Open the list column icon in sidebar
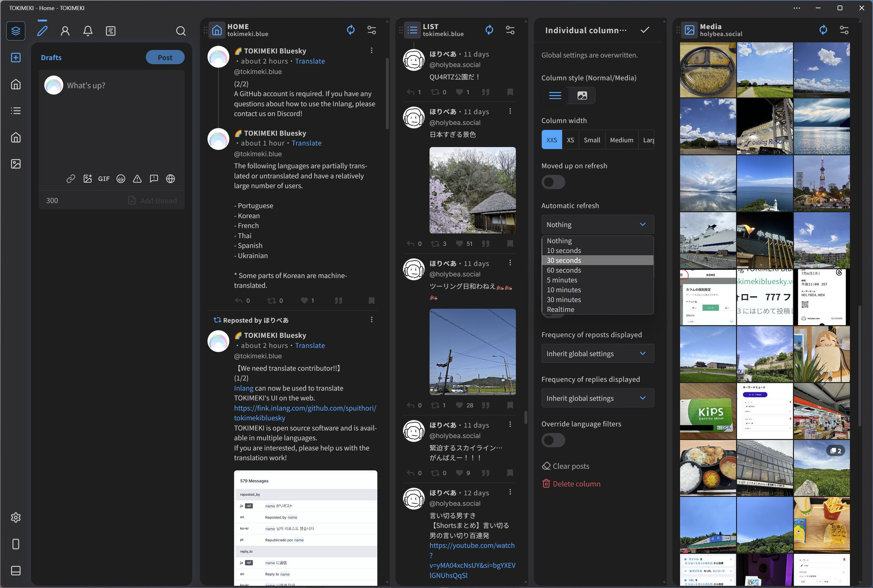 [16, 111]
